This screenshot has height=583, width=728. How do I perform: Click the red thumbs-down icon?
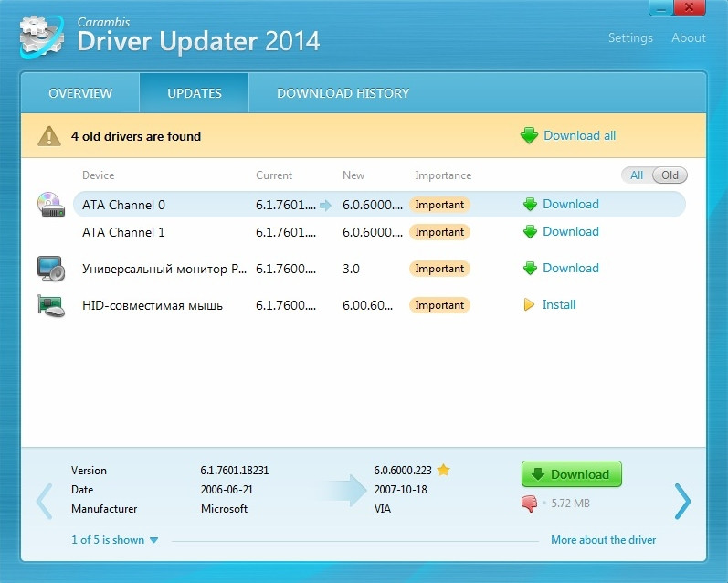tap(529, 503)
